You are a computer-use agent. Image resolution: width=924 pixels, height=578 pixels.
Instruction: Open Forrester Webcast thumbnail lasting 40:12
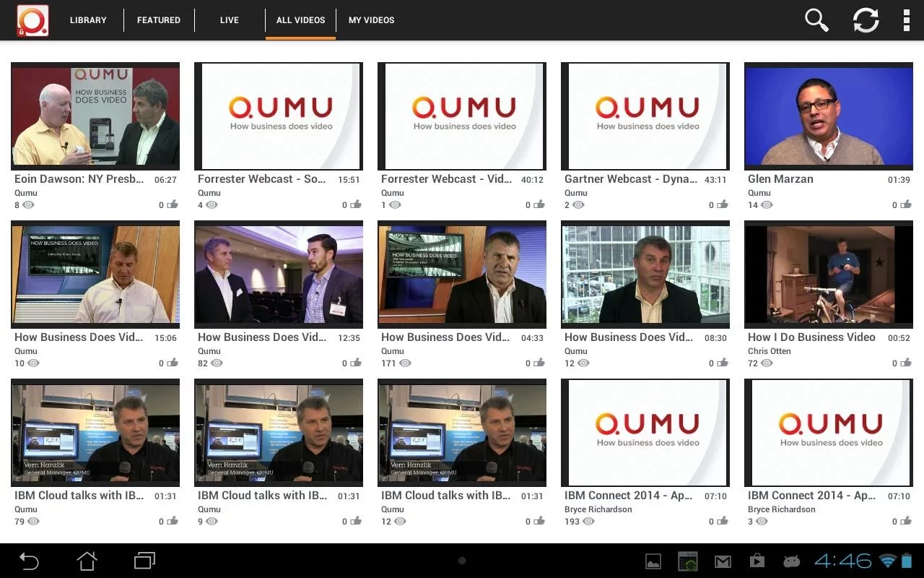tap(462, 116)
